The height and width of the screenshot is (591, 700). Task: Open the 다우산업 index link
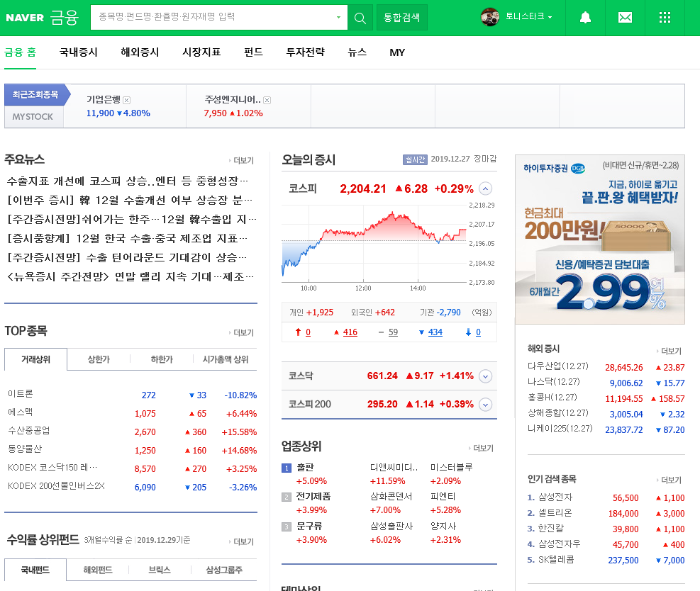tap(558, 366)
